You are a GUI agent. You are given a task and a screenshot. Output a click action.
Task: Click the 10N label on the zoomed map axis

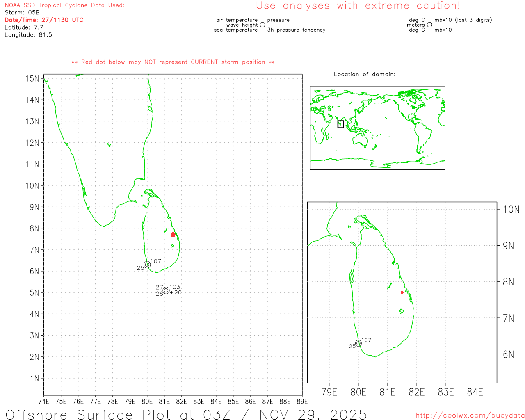point(511,210)
